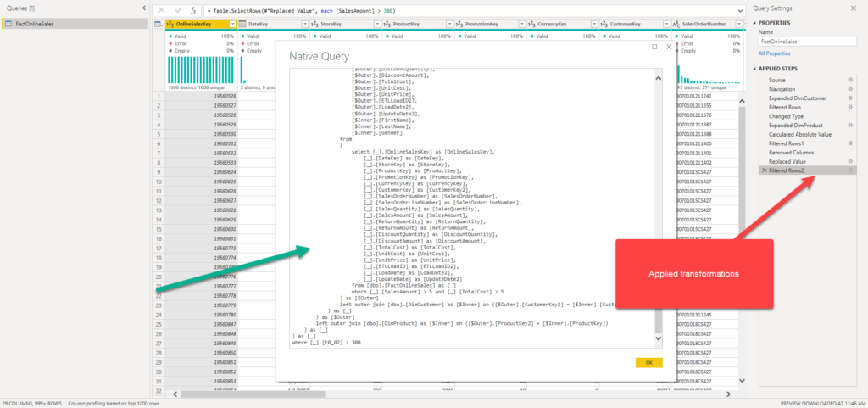The height and width of the screenshot is (408, 868).
Task: Collapse the APPLIED STEPS section
Action: tap(755, 69)
